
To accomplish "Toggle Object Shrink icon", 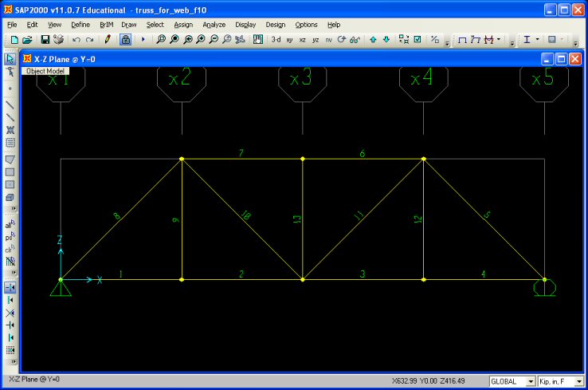I will click(x=404, y=39).
